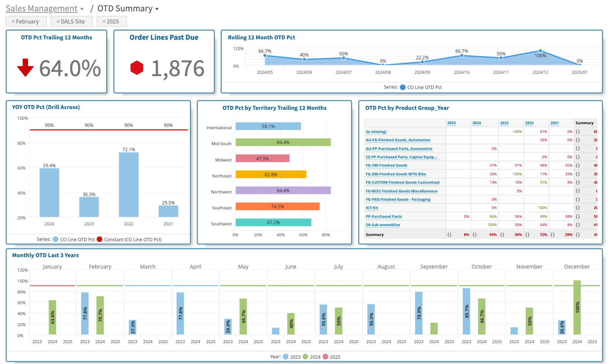Click the 2024/12 data point at 100%
608x364 pixels.
click(540, 51)
